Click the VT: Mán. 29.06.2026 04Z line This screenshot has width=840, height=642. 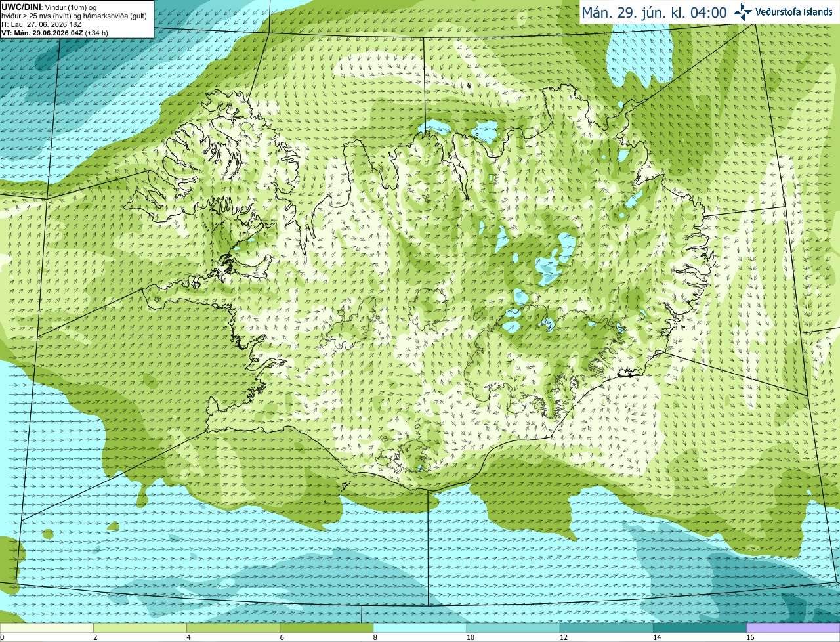pyautogui.click(x=55, y=33)
